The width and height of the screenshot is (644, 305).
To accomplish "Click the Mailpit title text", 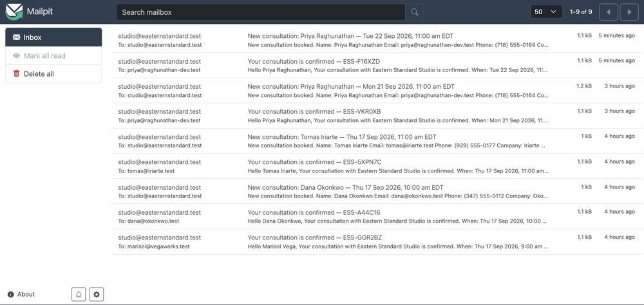I will 40,11.
